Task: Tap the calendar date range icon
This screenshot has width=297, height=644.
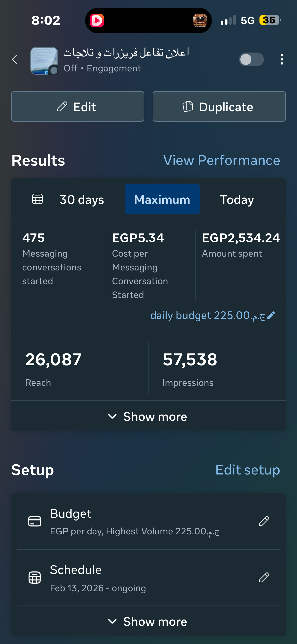Action: point(38,199)
